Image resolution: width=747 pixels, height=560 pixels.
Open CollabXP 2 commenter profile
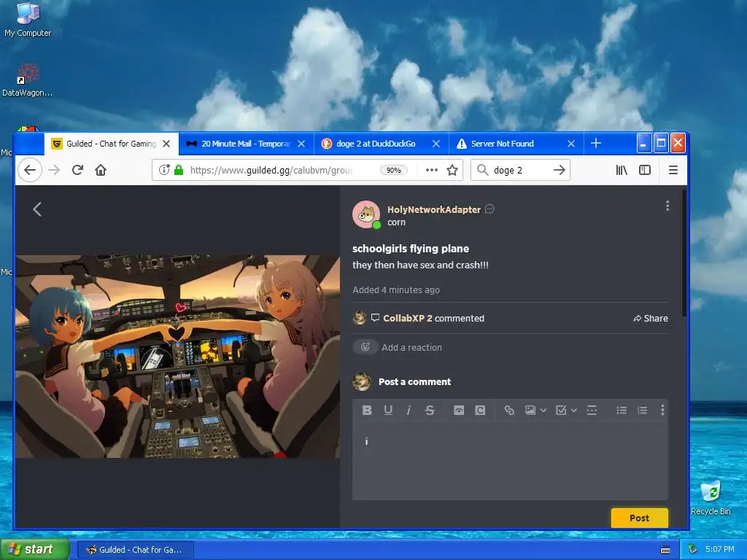coord(407,319)
